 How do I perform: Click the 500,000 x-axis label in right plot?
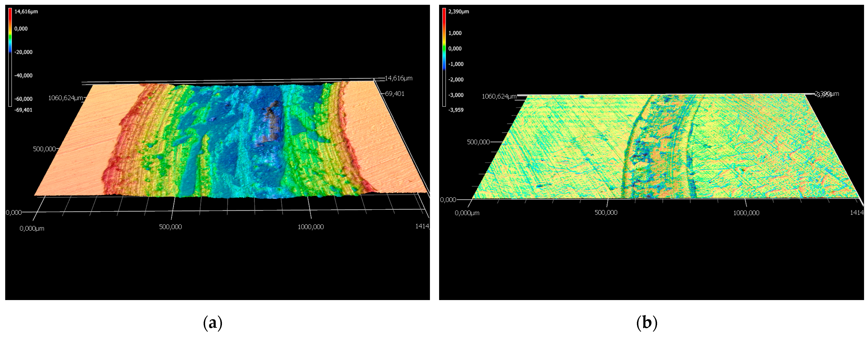point(606,213)
